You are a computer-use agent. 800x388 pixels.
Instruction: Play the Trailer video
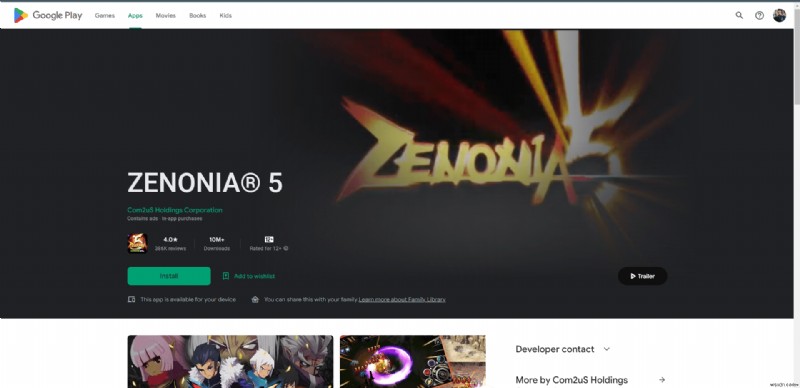[x=642, y=276]
